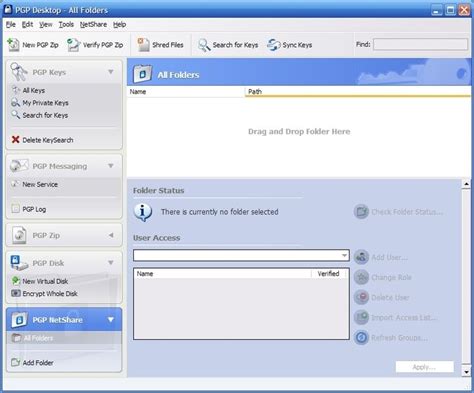
Task: Choose Encrypt Whole Disk in the sidebar
Action: point(44,293)
